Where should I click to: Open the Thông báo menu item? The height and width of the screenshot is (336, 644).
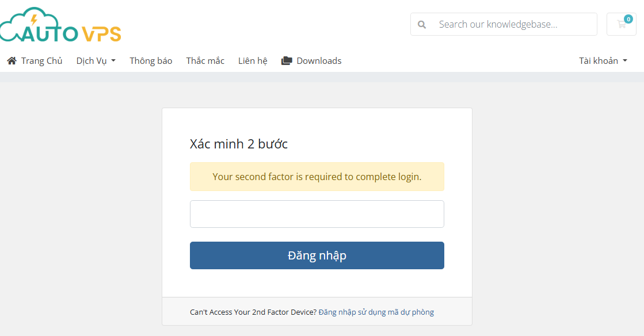click(x=151, y=61)
